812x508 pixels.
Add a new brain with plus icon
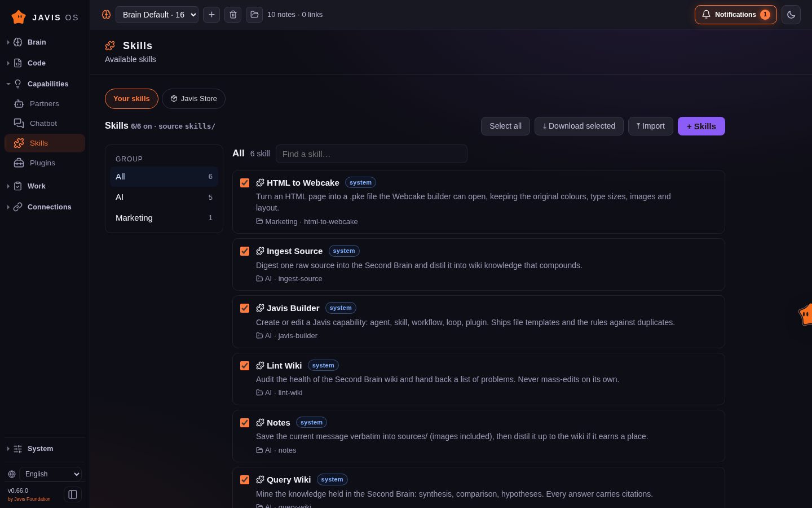pos(211,15)
